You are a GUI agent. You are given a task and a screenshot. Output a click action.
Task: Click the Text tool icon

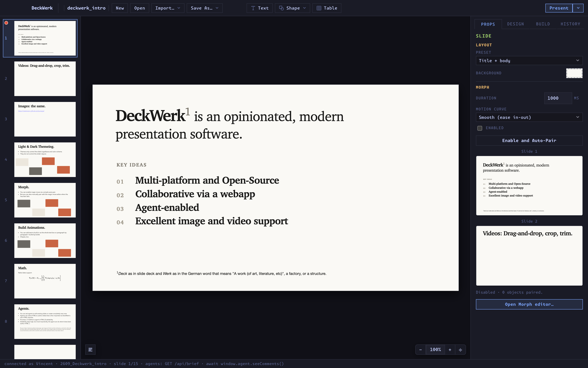point(253,8)
